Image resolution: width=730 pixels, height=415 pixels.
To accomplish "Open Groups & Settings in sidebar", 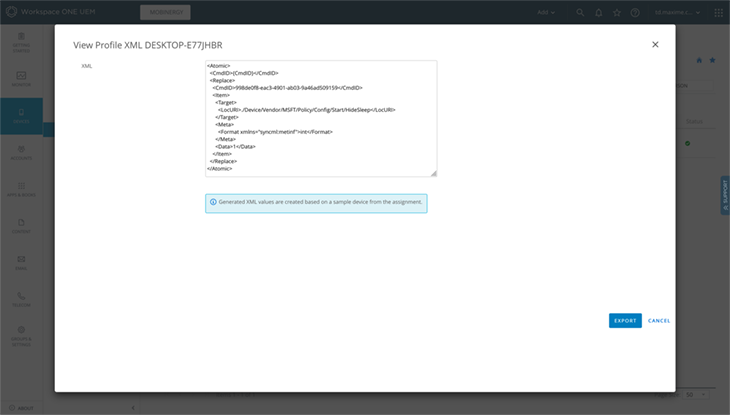I will (21, 338).
